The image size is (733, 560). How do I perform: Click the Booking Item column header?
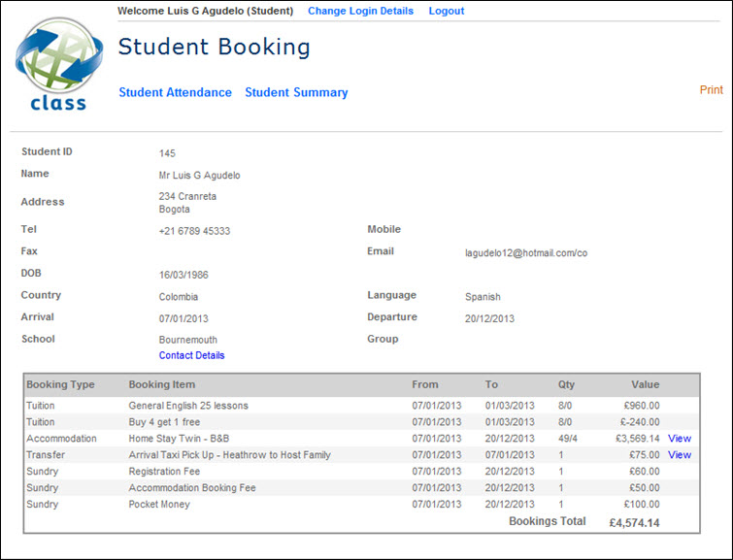pos(162,384)
